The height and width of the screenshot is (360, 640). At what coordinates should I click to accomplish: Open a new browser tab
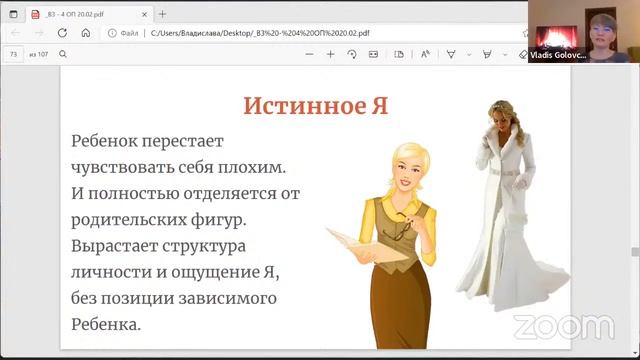(x=162, y=14)
